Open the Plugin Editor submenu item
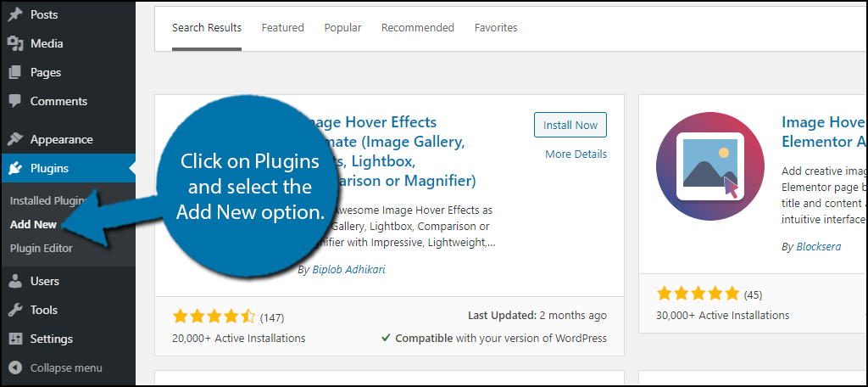Screen dimensions: 868x387 click(41, 249)
